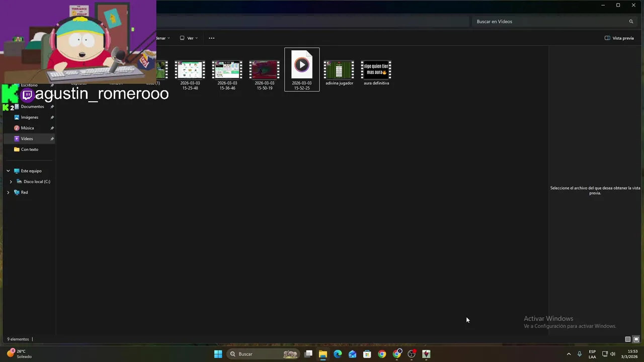
Task: Click the pin icon beside Vídeos
Action: tap(52, 139)
